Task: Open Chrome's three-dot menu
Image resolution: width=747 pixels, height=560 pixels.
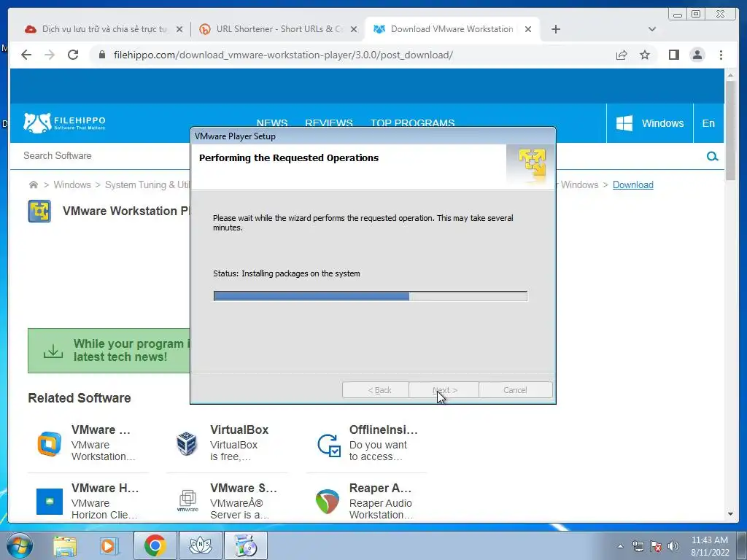Action: click(x=721, y=55)
